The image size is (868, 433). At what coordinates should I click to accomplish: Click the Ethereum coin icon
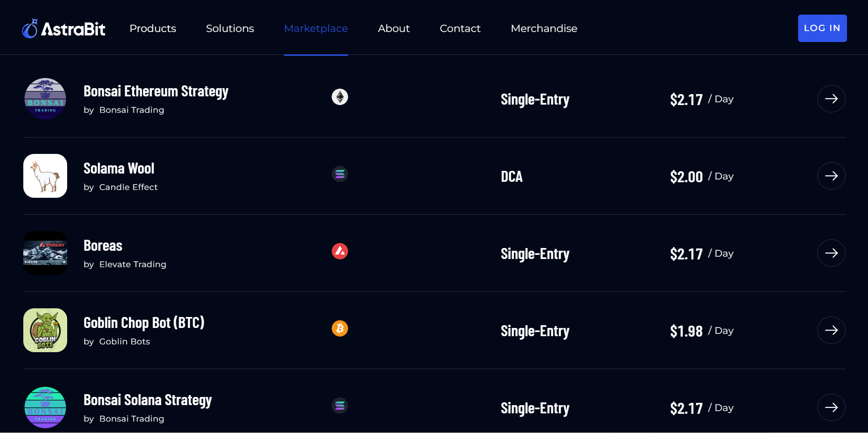point(339,97)
